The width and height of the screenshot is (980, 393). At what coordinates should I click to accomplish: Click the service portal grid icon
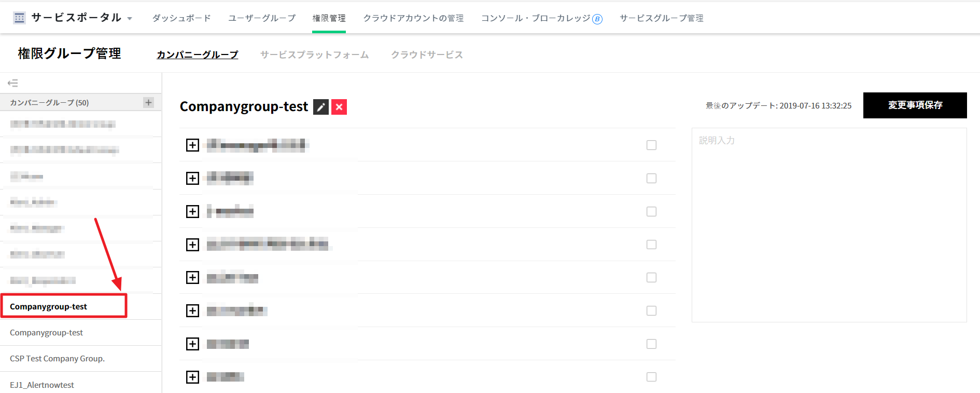click(x=19, y=18)
